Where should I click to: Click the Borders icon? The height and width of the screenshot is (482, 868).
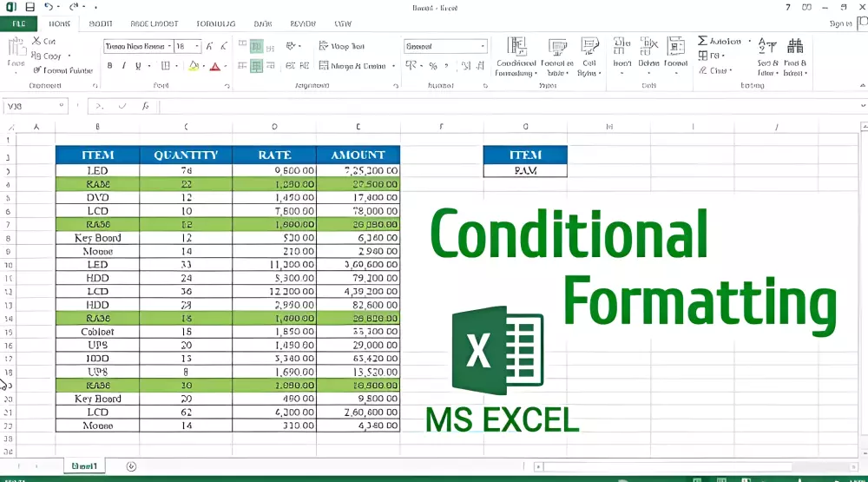click(165, 66)
